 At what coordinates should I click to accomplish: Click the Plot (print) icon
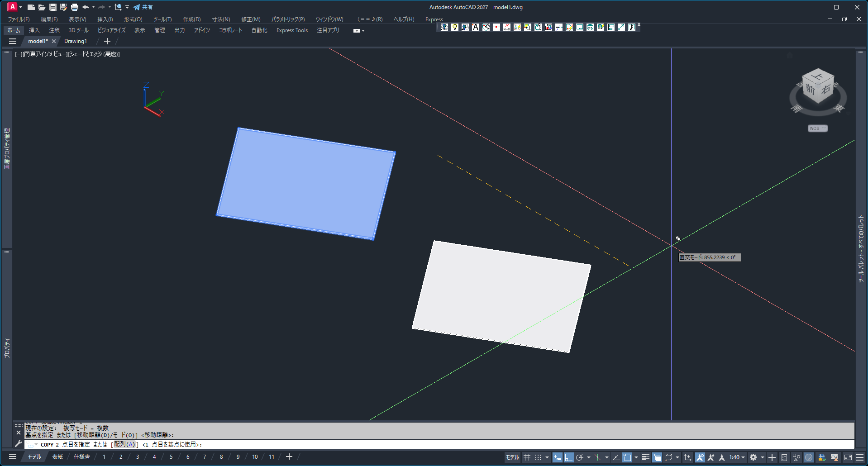pos(75,7)
